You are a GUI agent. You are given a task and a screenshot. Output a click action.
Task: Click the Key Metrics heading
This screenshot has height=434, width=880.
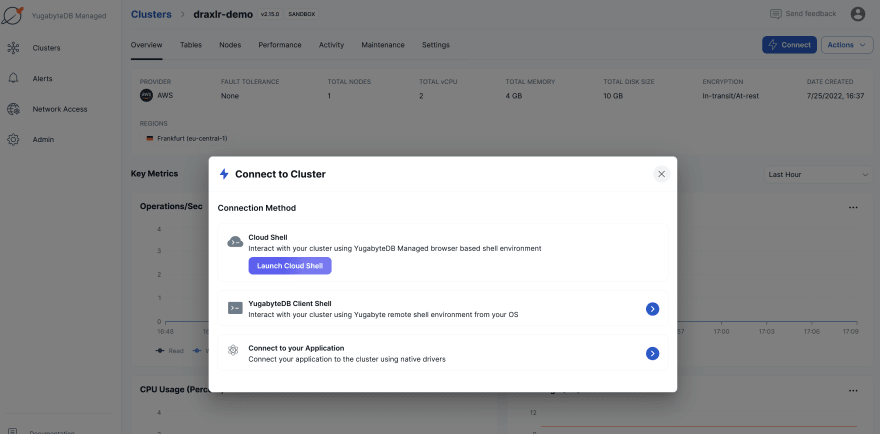154,173
